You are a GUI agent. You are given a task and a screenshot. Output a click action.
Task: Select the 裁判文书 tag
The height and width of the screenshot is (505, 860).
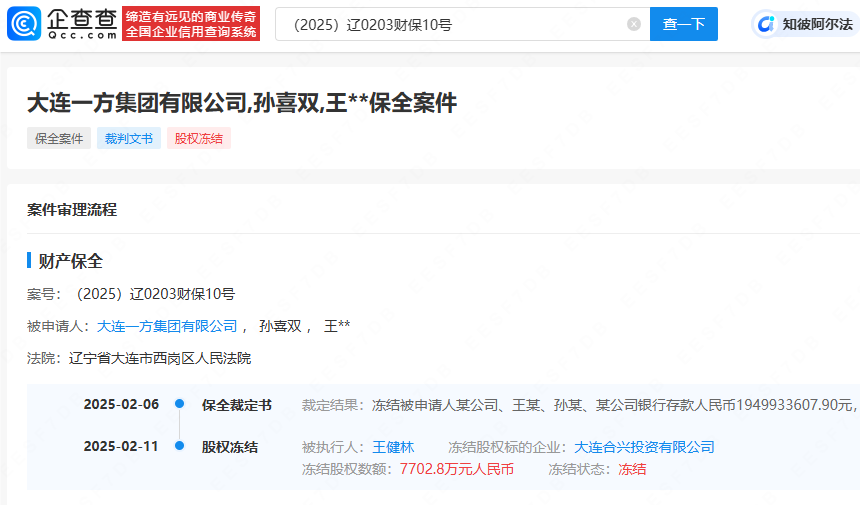[x=128, y=138]
